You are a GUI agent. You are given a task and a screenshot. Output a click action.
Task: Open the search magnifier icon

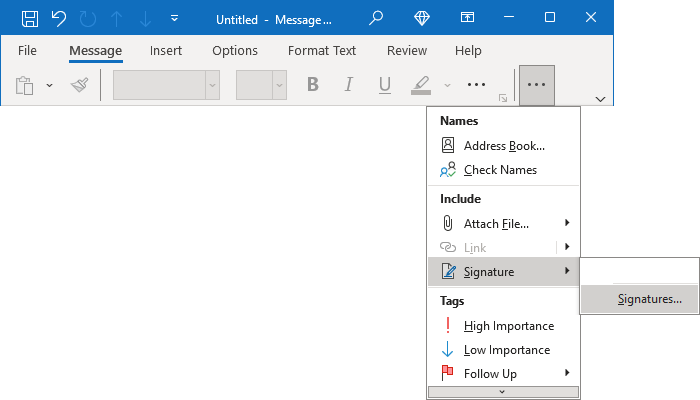tap(376, 18)
